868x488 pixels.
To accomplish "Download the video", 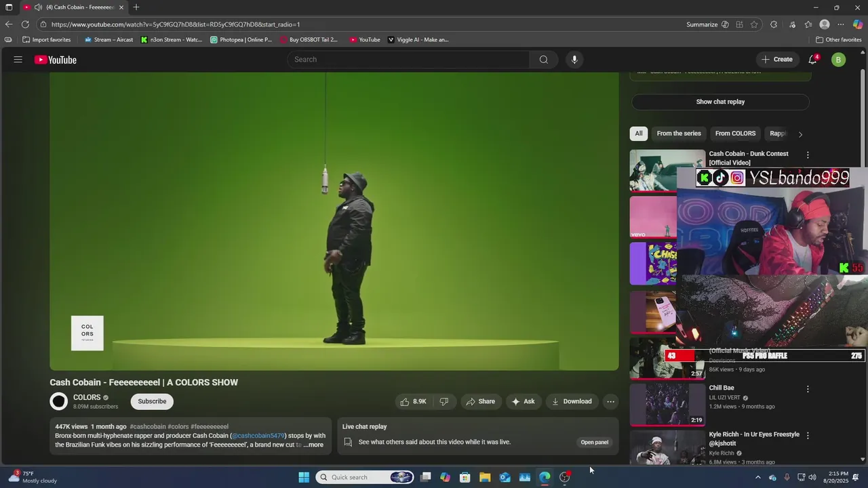I will (572, 401).
